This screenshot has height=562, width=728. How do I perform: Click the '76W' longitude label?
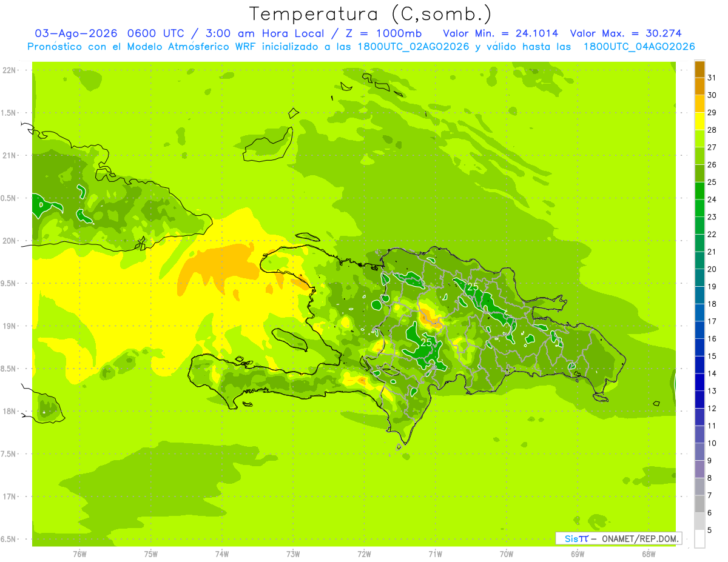pos(79,554)
